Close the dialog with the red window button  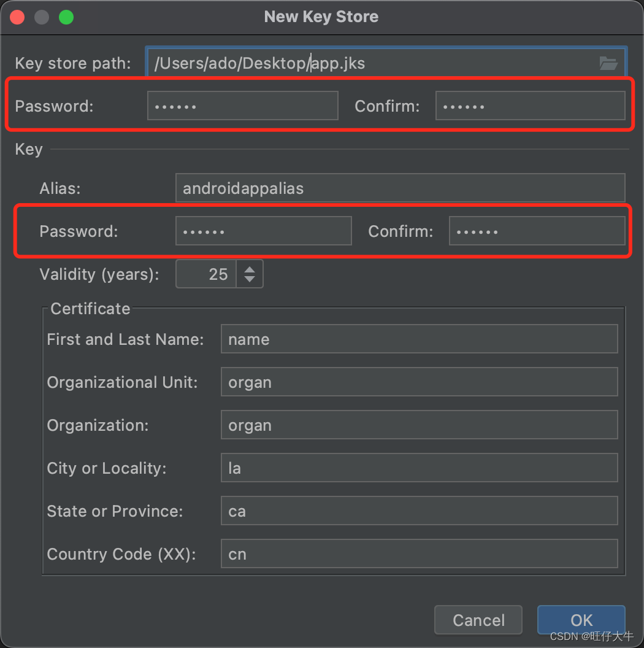click(17, 17)
